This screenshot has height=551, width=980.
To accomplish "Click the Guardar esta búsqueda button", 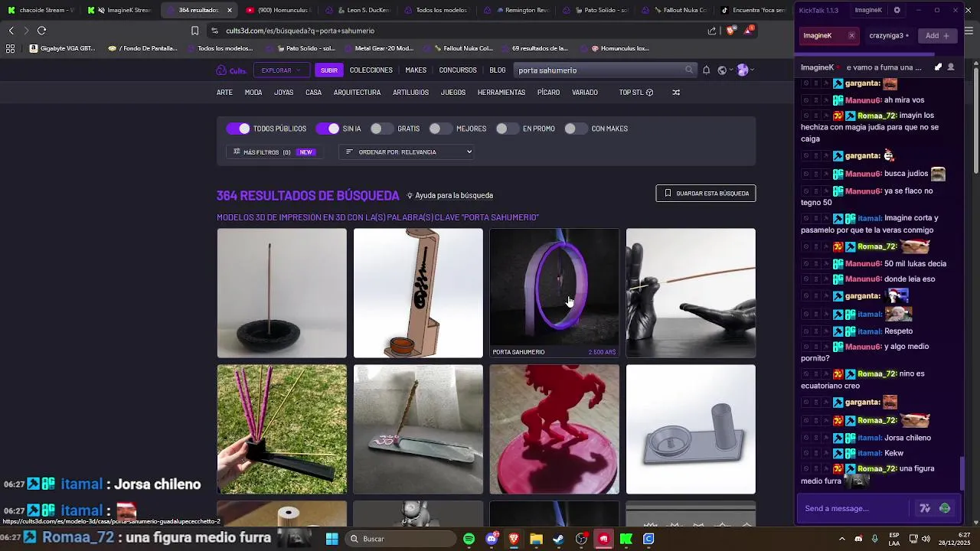I will pyautogui.click(x=706, y=194).
